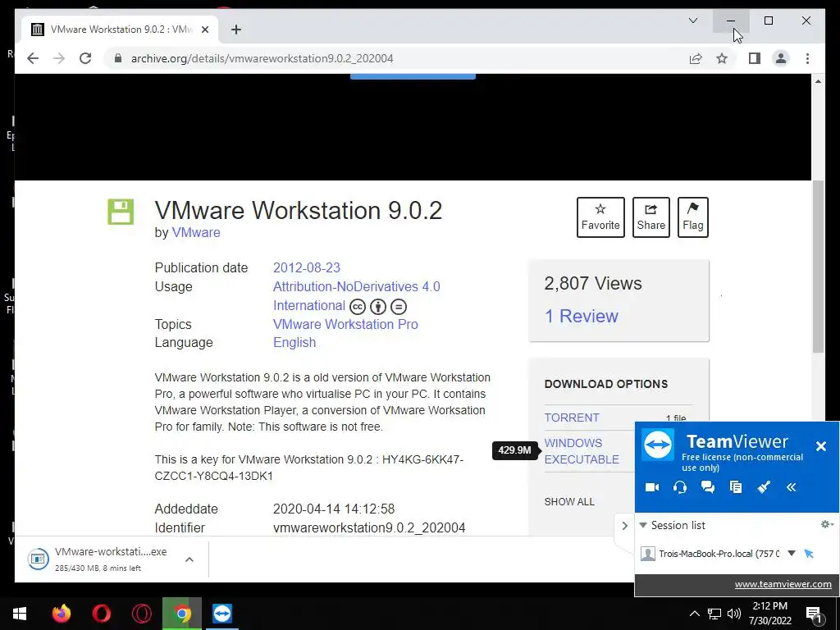Open Session list settings gear
This screenshot has height=630, width=840.
pos(827,524)
